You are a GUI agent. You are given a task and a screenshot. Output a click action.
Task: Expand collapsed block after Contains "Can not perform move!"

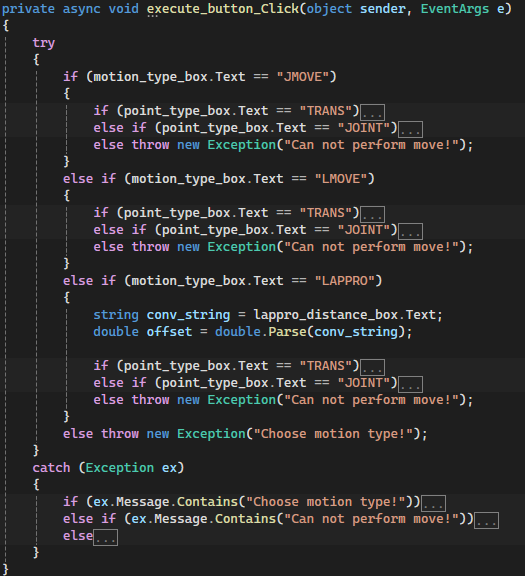pos(486,521)
